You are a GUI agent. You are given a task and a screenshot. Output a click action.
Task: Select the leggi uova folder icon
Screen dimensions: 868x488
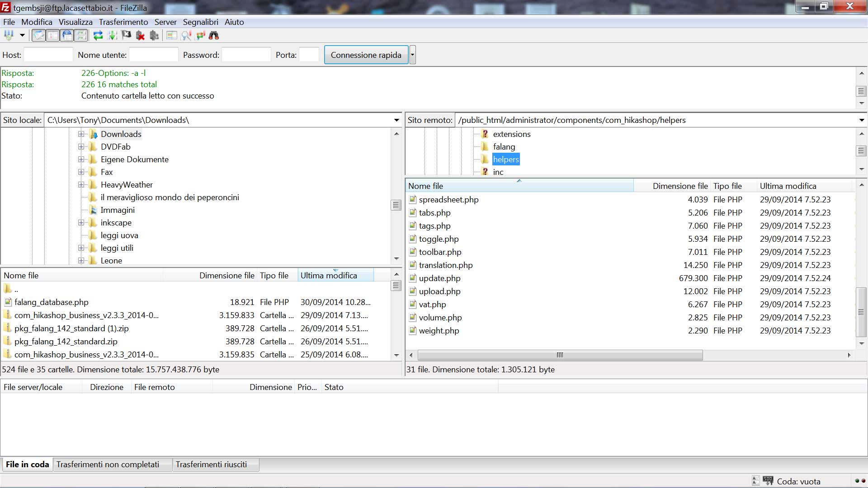click(x=93, y=235)
